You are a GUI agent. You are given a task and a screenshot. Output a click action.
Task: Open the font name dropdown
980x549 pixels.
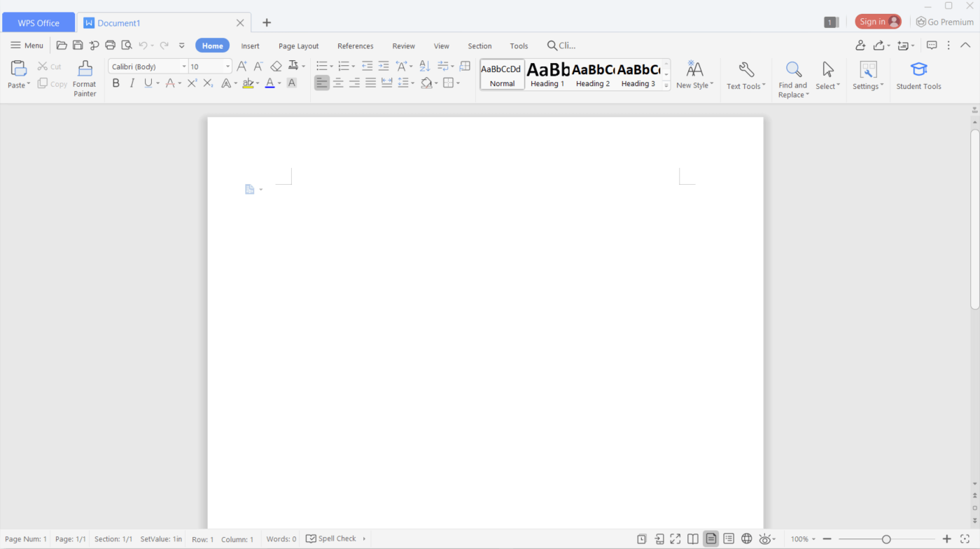(183, 66)
